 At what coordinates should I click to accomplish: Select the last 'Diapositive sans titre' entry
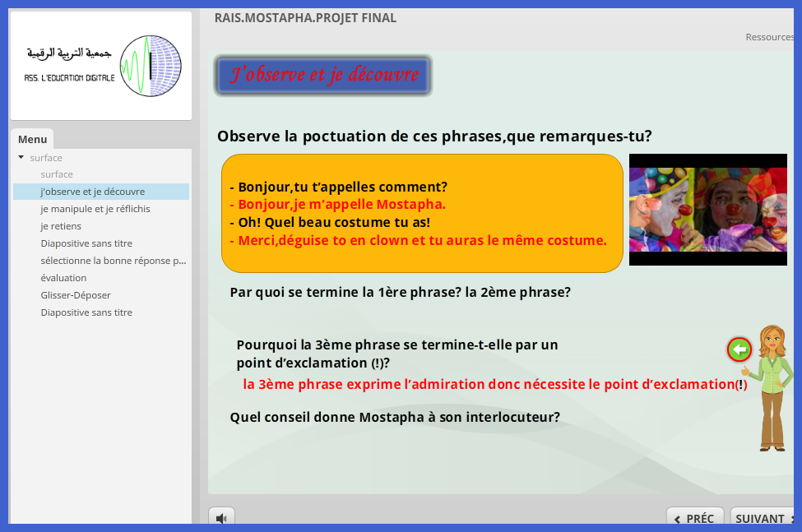pos(86,312)
